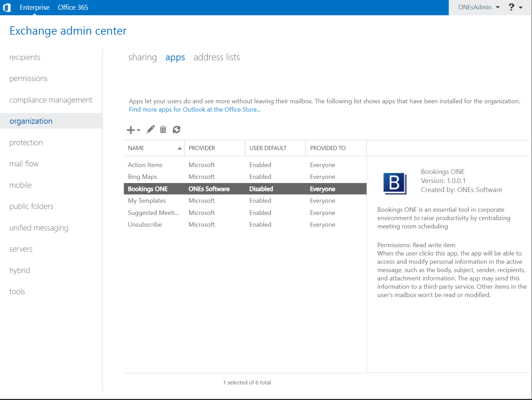This screenshot has height=400, width=532.
Task: Switch to the sharing tab
Action: (x=143, y=57)
